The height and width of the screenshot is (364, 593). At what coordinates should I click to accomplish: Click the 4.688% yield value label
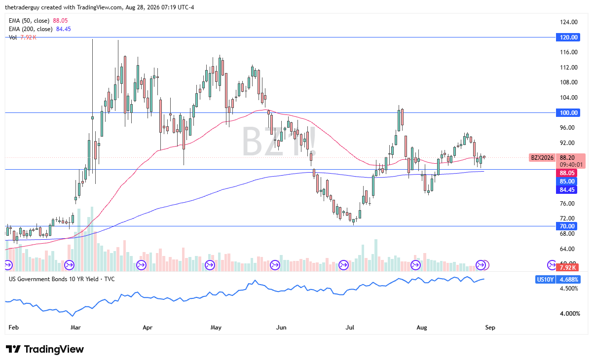click(569, 280)
